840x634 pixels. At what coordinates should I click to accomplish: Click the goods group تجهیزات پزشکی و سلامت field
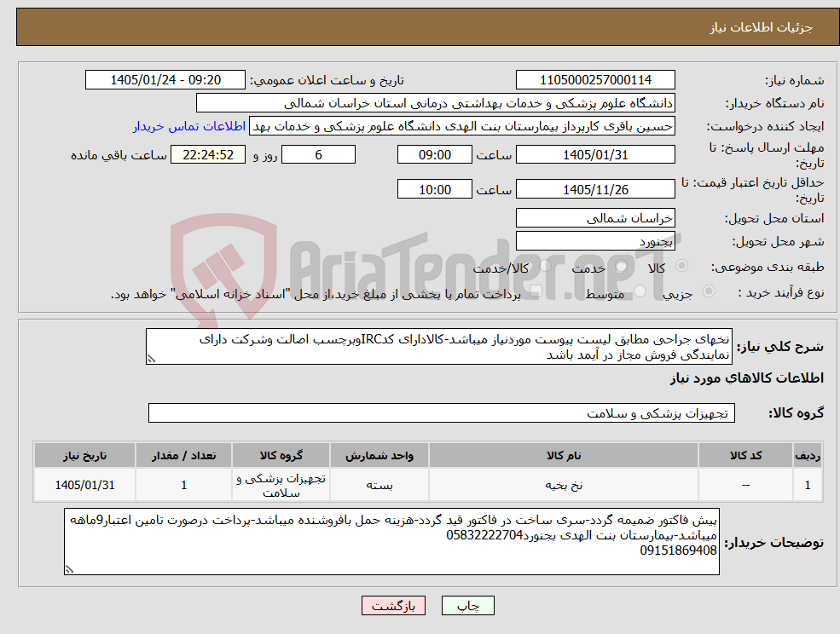click(442, 412)
